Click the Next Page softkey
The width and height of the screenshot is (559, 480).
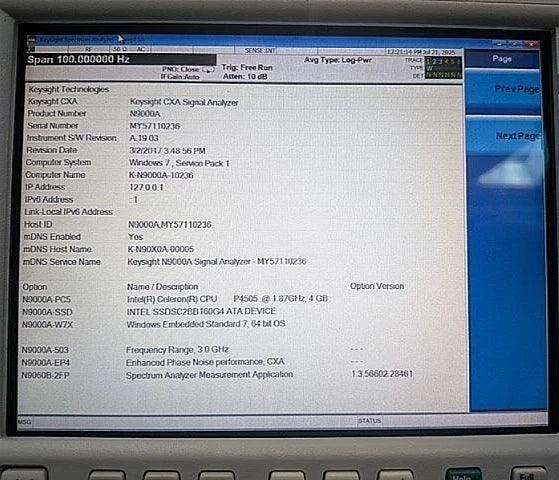503,137
